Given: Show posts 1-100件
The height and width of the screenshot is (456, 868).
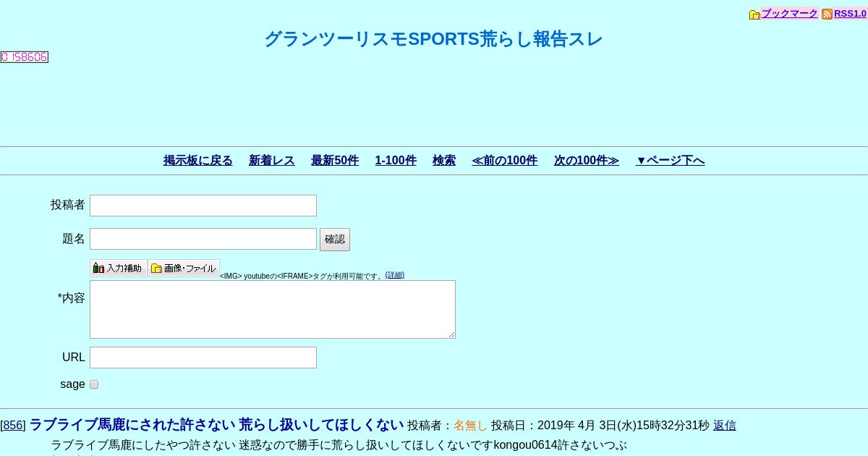Looking at the screenshot, I should [x=396, y=161].
